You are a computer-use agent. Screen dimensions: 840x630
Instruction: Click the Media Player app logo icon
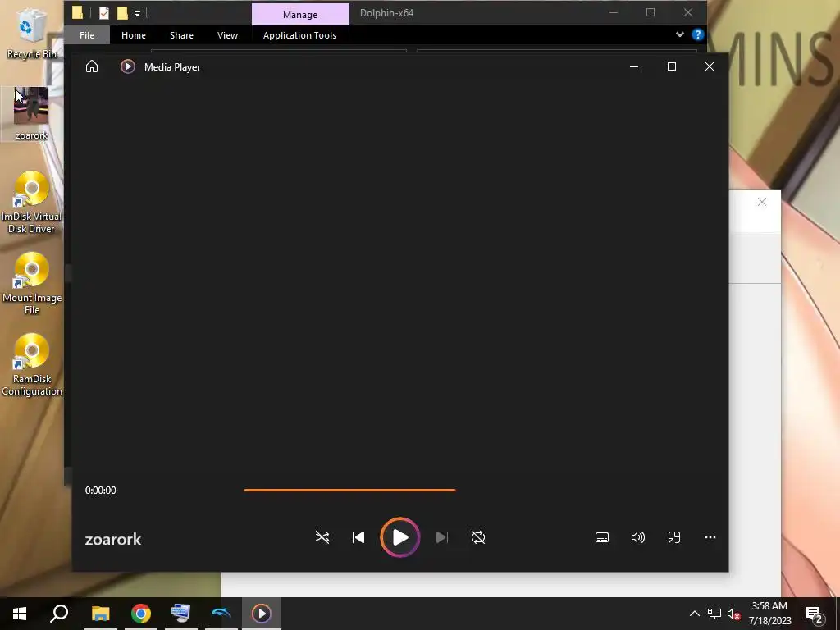tap(127, 66)
